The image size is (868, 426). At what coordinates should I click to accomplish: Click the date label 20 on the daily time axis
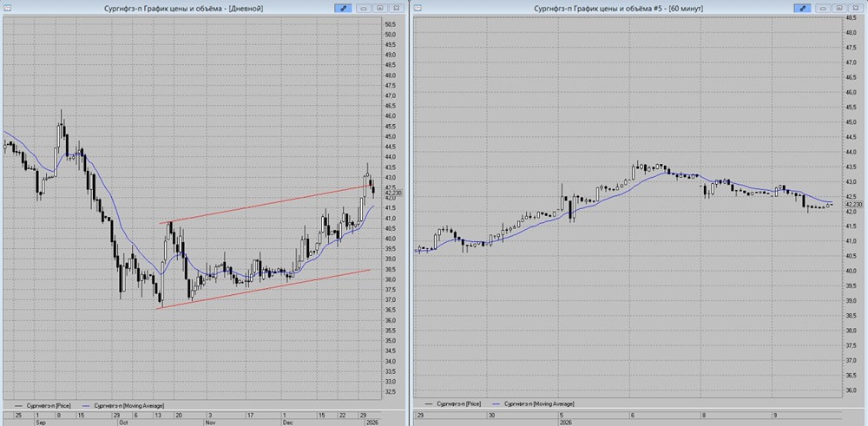tap(179, 415)
